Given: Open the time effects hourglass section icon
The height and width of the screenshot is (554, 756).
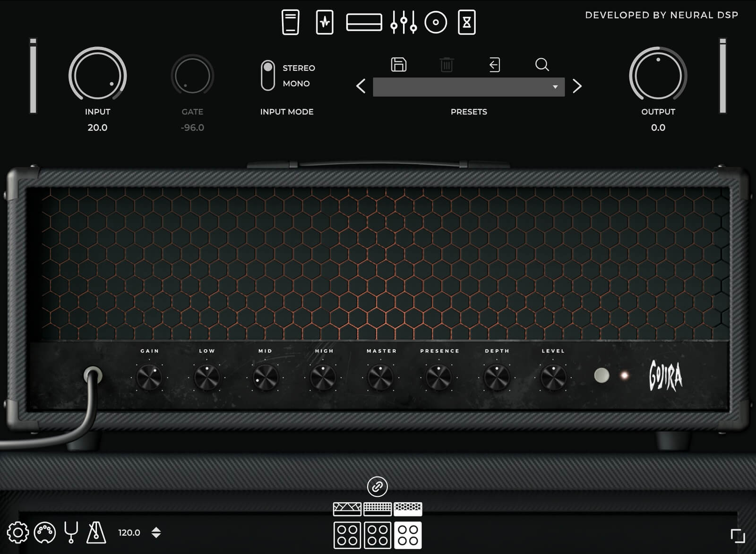Looking at the screenshot, I should 467,22.
